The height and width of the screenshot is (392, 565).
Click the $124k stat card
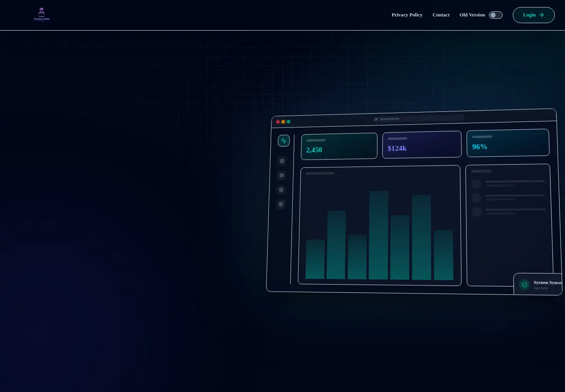pos(422,145)
